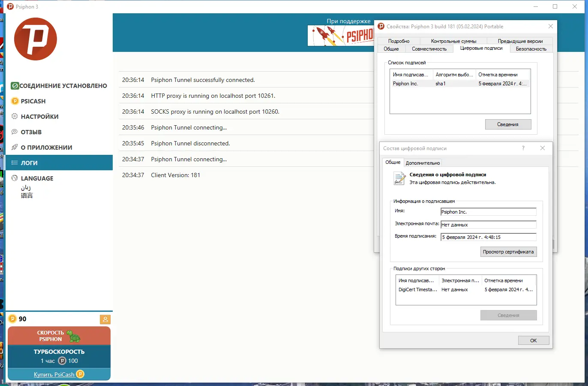Select the DigiCert Timesta... countersignature row
This screenshot has width=588, height=386.
click(x=466, y=289)
